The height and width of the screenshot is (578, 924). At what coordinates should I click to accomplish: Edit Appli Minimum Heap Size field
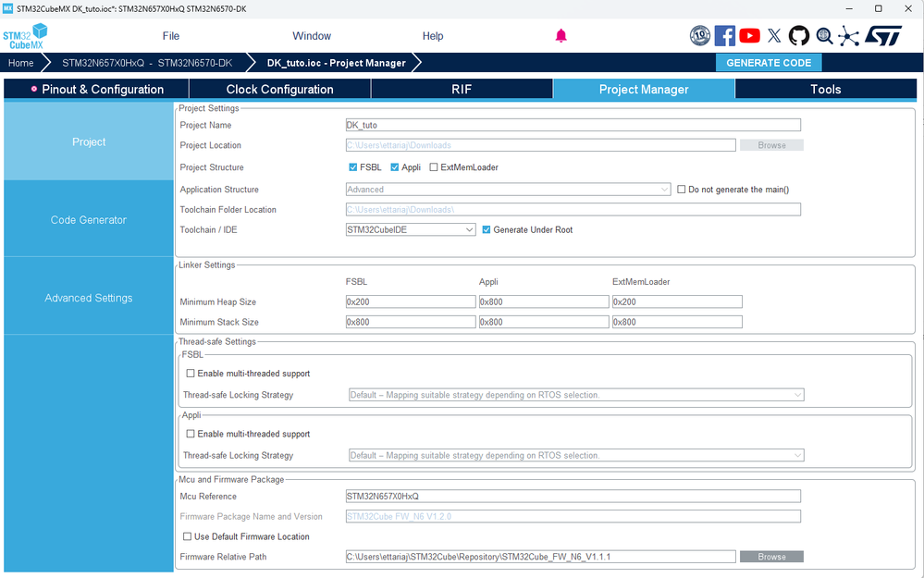click(x=544, y=301)
